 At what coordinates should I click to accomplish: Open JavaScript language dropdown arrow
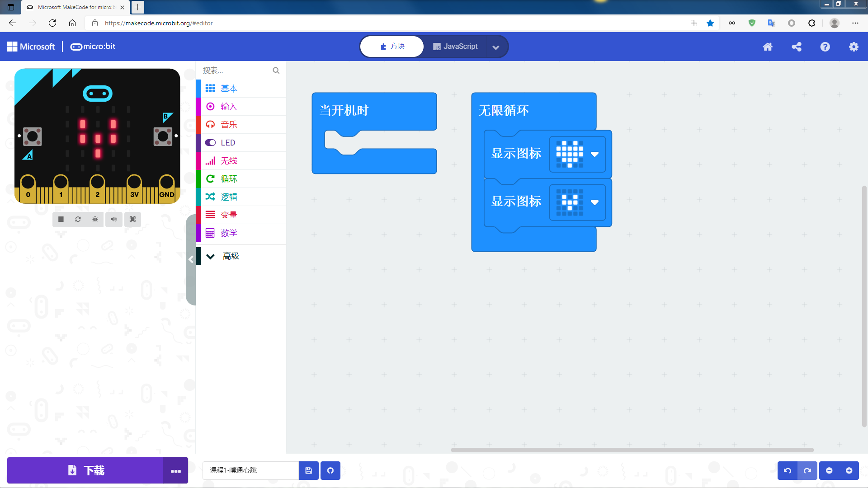pos(495,47)
